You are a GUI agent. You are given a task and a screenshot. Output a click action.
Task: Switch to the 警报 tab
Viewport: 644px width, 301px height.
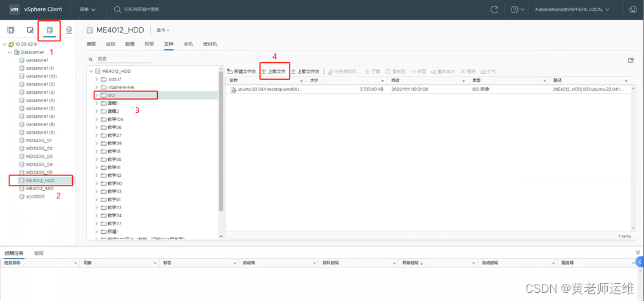pos(39,253)
